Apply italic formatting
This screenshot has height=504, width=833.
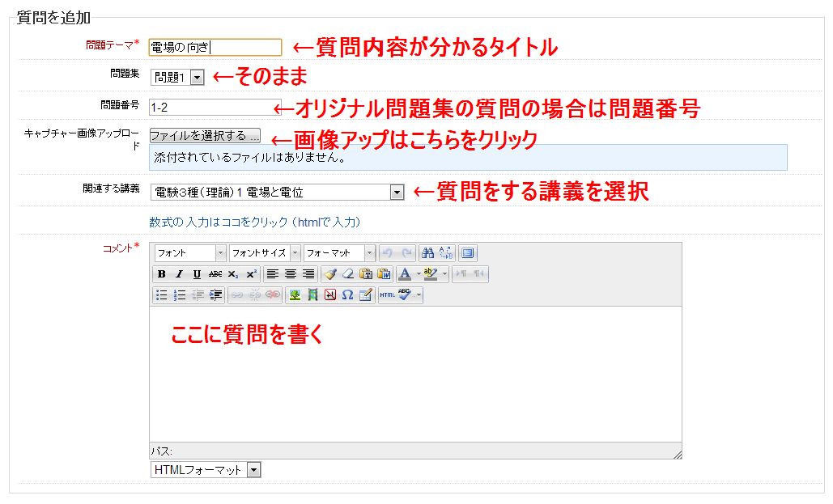pyautogui.click(x=179, y=274)
